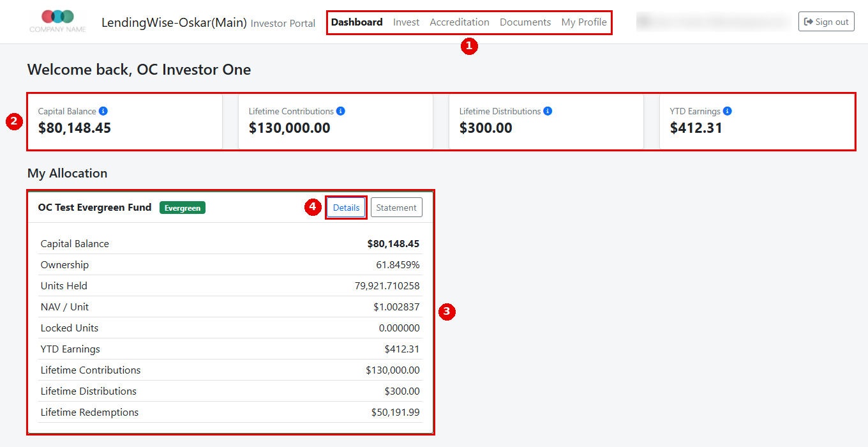This screenshot has height=447, width=868.
Task: Click the Lifetime Redemptions value $50,191.99
Action: [x=396, y=413]
